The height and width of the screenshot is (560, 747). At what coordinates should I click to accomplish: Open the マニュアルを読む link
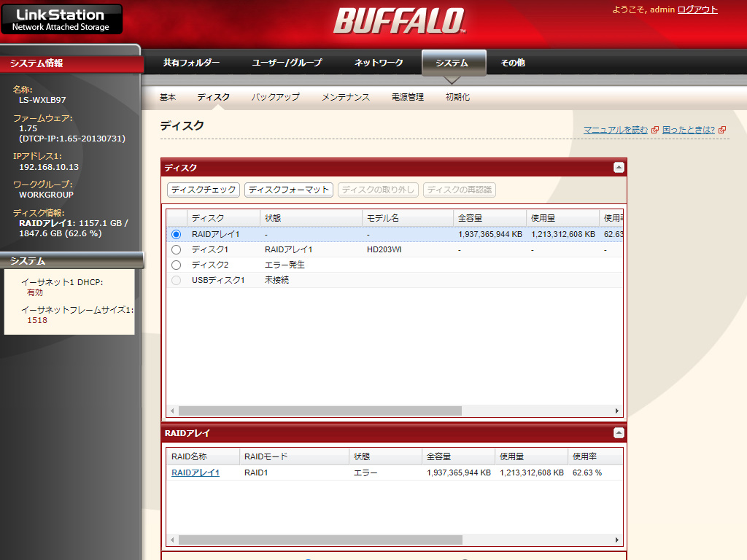coord(616,130)
